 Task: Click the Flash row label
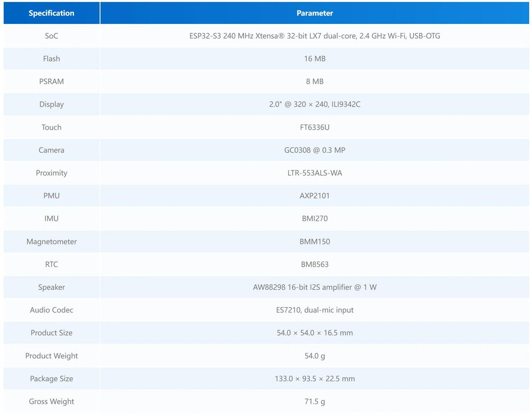[x=51, y=59]
